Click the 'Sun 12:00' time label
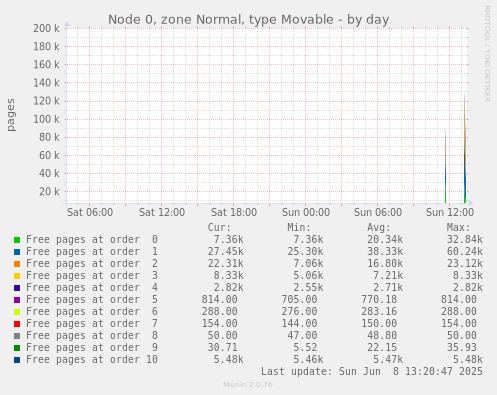The height and width of the screenshot is (395, 497). pos(450,212)
